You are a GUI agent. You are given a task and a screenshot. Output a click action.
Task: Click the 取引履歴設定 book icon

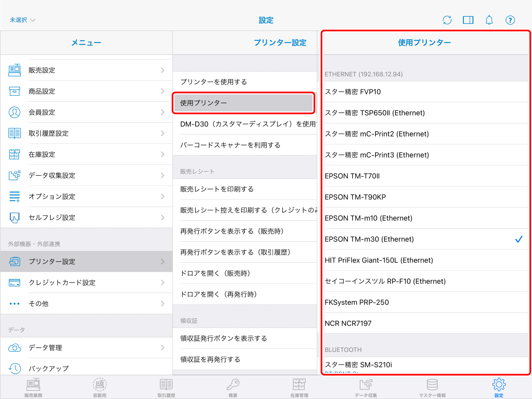pyautogui.click(x=15, y=133)
